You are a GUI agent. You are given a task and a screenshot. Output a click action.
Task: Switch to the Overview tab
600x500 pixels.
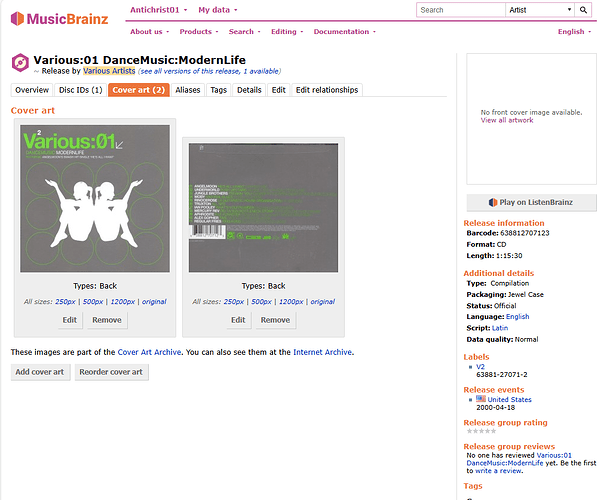(32, 90)
